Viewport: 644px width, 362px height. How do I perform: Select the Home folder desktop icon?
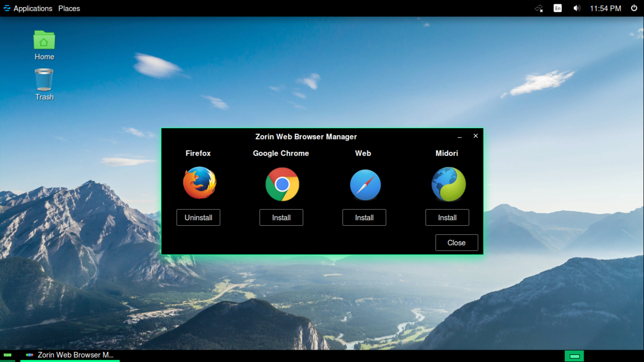pyautogui.click(x=44, y=45)
